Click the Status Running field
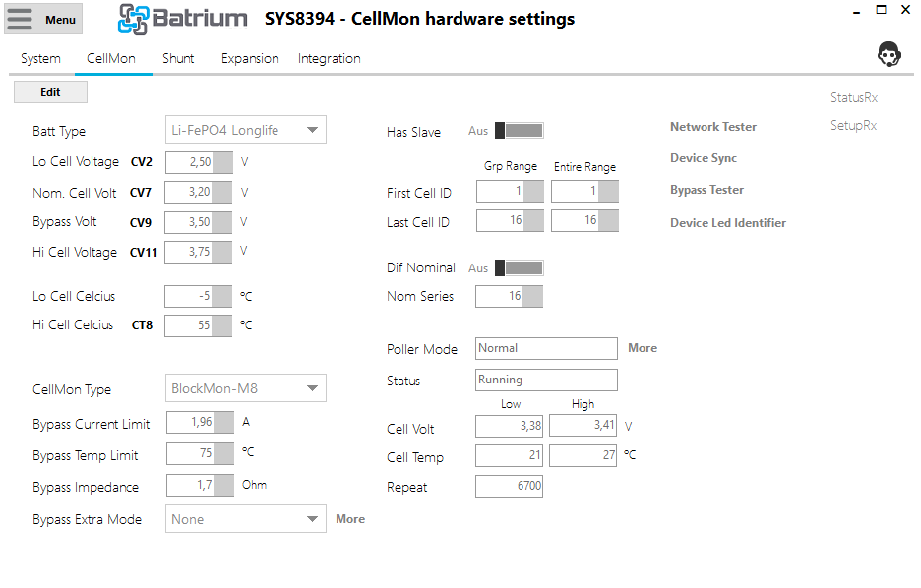Image resolution: width=921 pixels, height=588 pixels. point(546,380)
